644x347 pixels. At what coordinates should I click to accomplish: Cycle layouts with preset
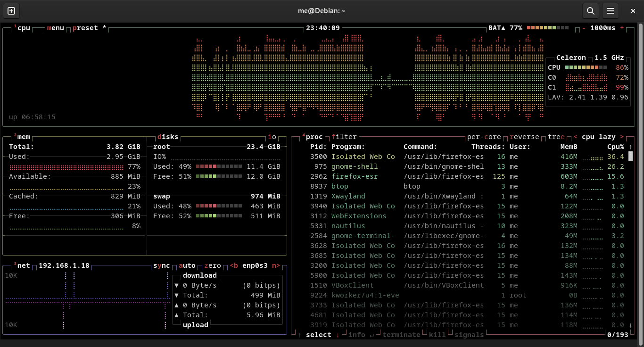(86, 28)
